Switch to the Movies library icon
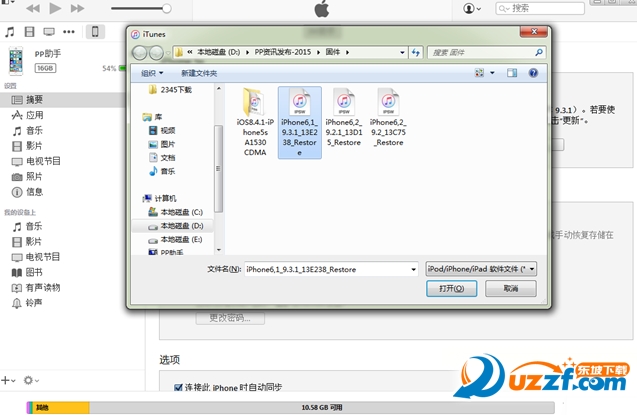 (x=29, y=32)
